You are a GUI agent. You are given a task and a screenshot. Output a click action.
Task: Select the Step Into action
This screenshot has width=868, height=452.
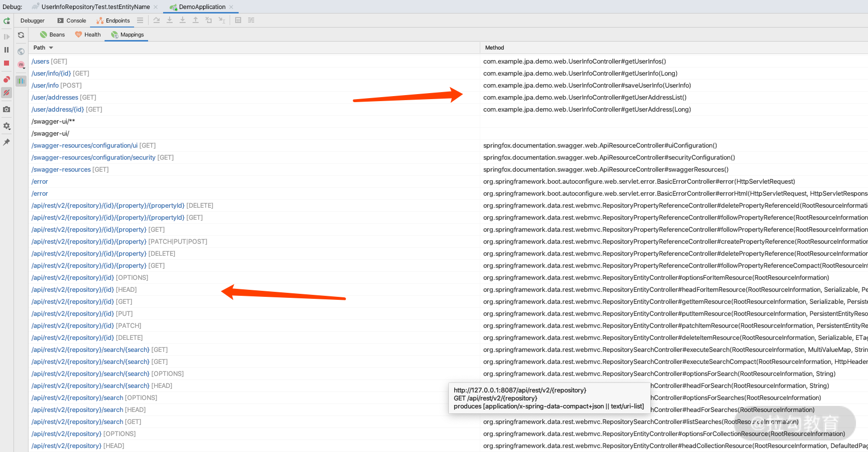click(x=170, y=20)
